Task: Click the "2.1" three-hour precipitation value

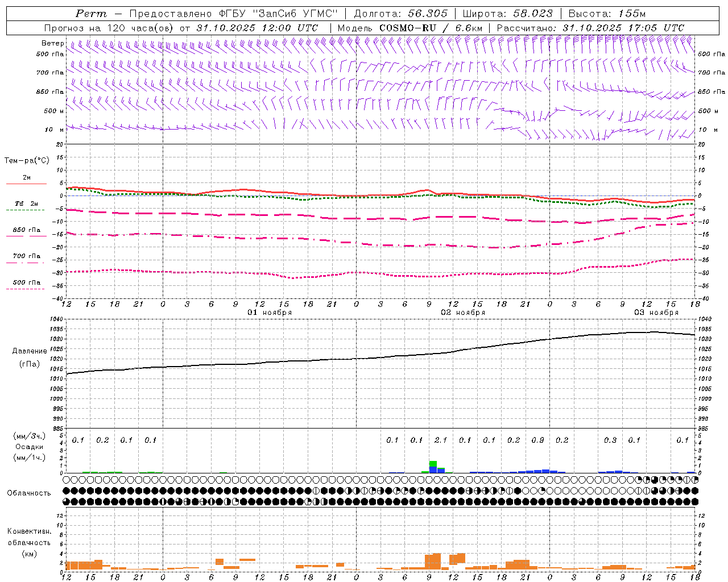Action: 441,440
